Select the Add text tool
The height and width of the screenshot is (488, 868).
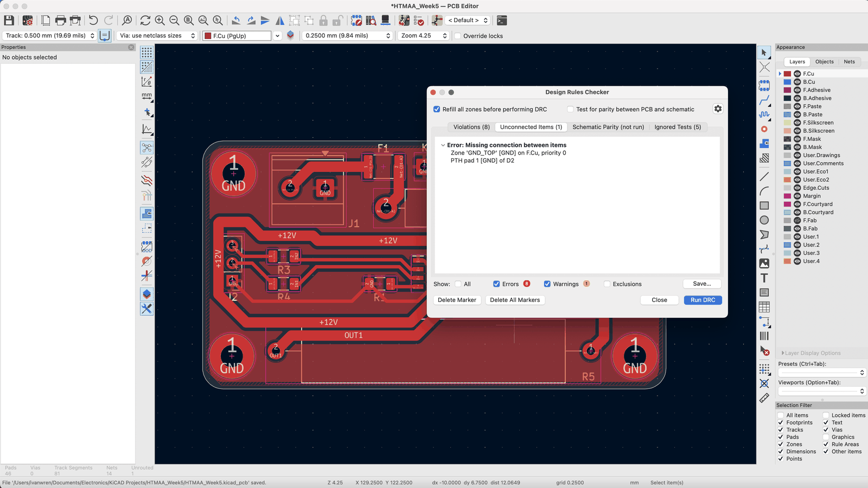pos(764,278)
